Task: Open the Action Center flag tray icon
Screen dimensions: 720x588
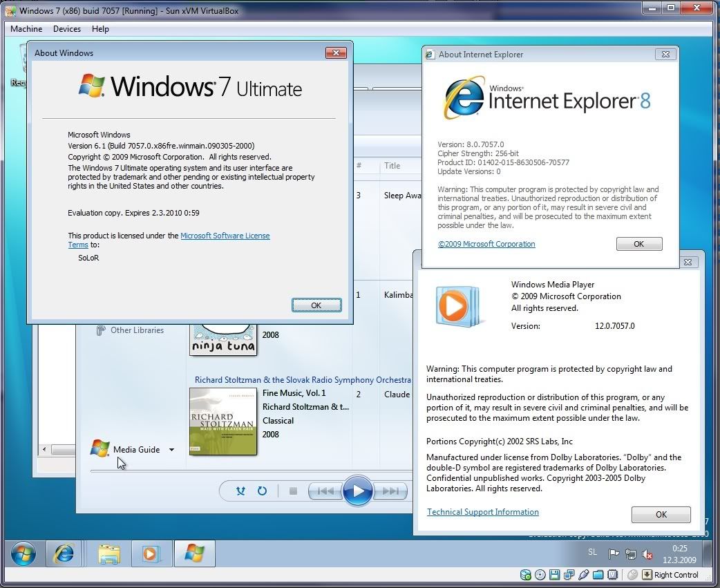Action: click(x=614, y=554)
